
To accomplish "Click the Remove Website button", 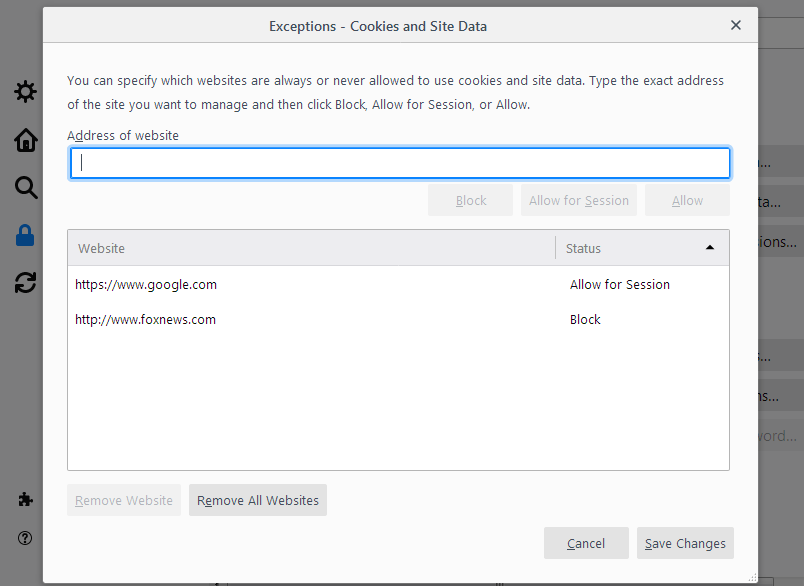I will click(123, 500).
